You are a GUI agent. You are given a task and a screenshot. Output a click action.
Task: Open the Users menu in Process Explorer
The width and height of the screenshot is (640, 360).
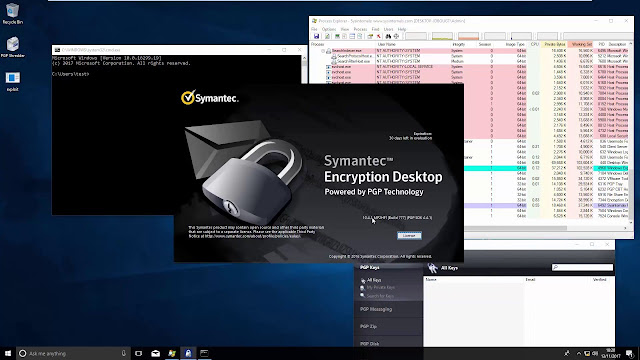[x=388, y=29]
